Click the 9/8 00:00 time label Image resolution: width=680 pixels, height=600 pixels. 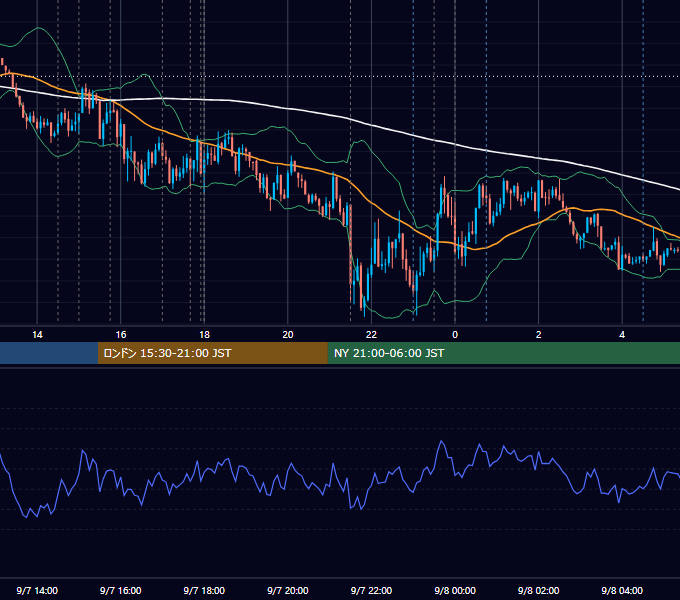tap(455, 590)
